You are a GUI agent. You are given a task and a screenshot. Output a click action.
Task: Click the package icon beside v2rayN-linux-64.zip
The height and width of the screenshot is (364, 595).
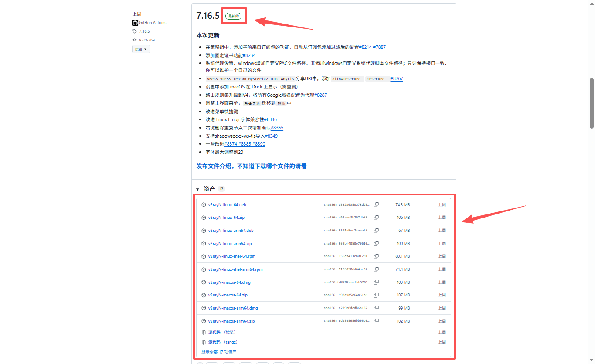tap(204, 218)
